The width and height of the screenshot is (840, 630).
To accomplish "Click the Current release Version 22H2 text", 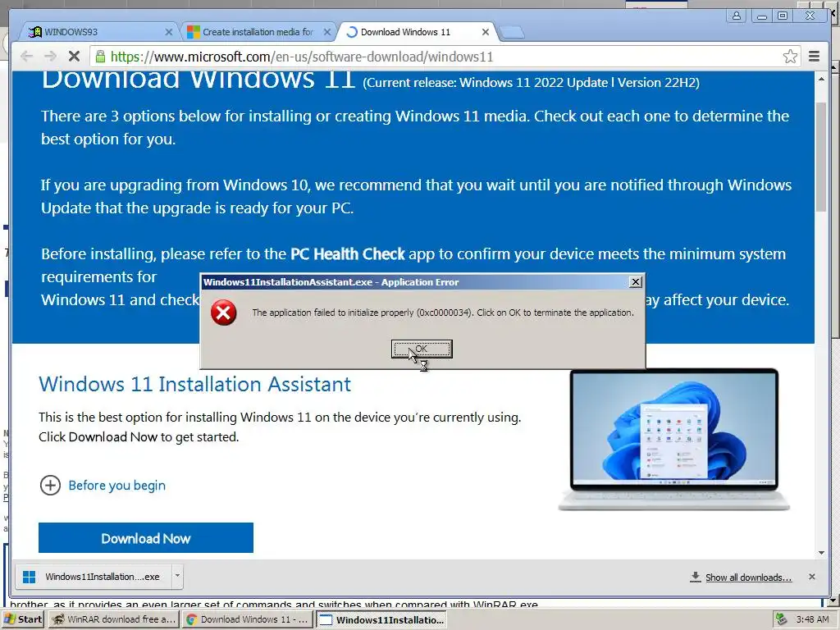I will tap(531, 83).
